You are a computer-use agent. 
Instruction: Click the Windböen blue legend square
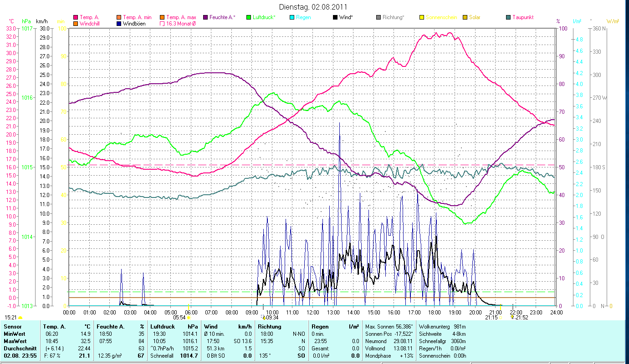pyautogui.click(x=119, y=23)
